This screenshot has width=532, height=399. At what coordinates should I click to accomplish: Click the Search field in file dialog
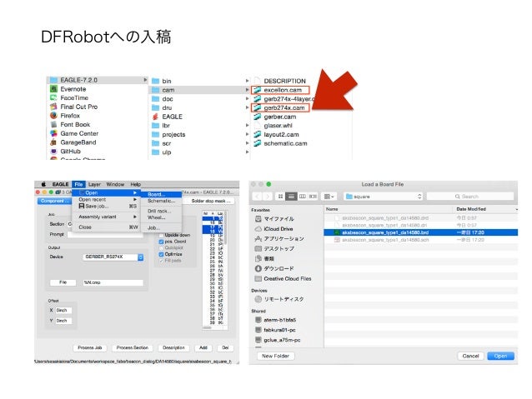click(x=470, y=197)
